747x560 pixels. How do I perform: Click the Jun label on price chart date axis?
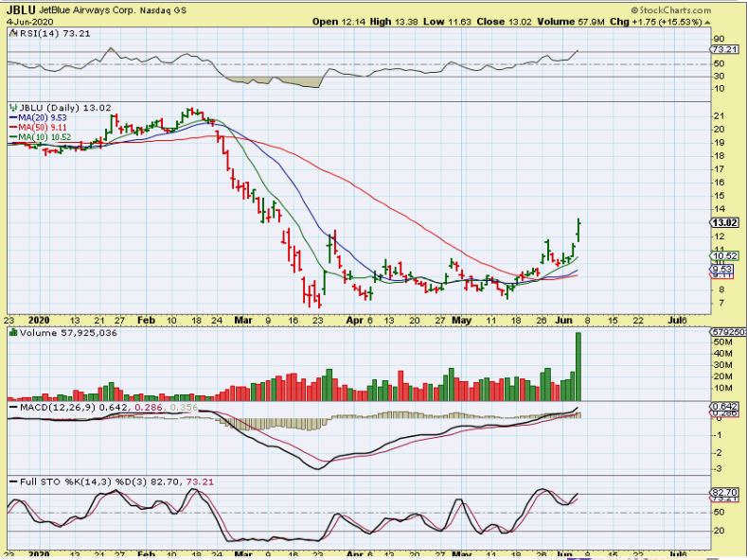(x=563, y=320)
